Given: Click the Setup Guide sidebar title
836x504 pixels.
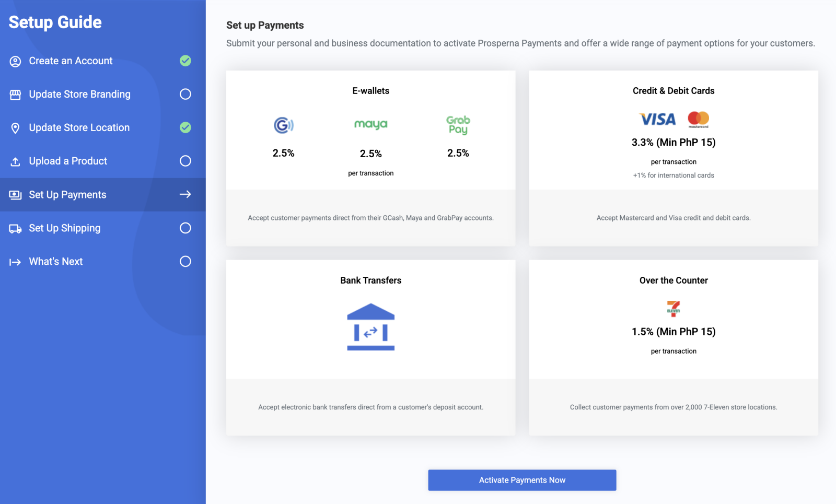Looking at the screenshot, I should click(x=55, y=22).
